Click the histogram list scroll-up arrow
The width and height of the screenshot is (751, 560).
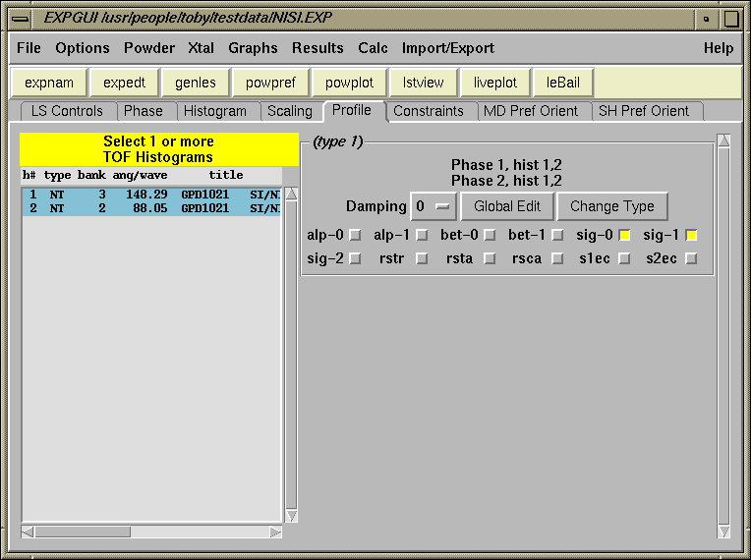[x=291, y=194]
